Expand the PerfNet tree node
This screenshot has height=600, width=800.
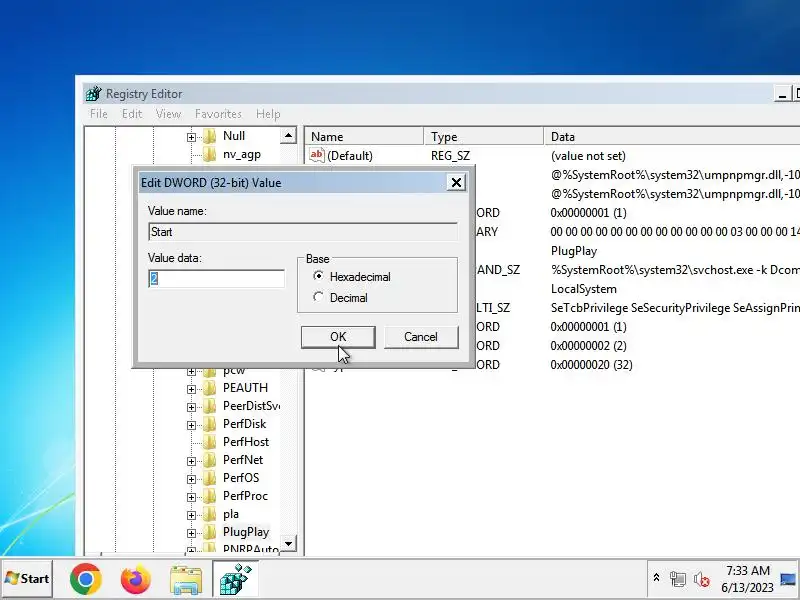pyautogui.click(x=191, y=461)
